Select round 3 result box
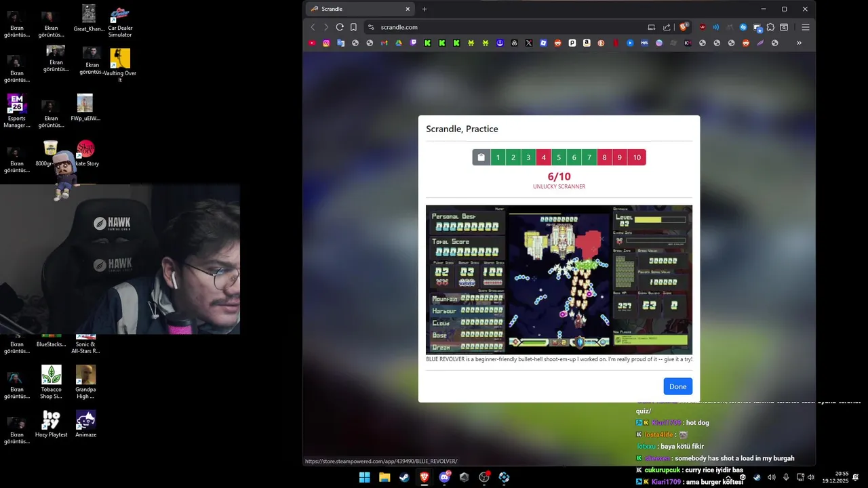The width and height of the screenshot is (868, 488). 528,157
